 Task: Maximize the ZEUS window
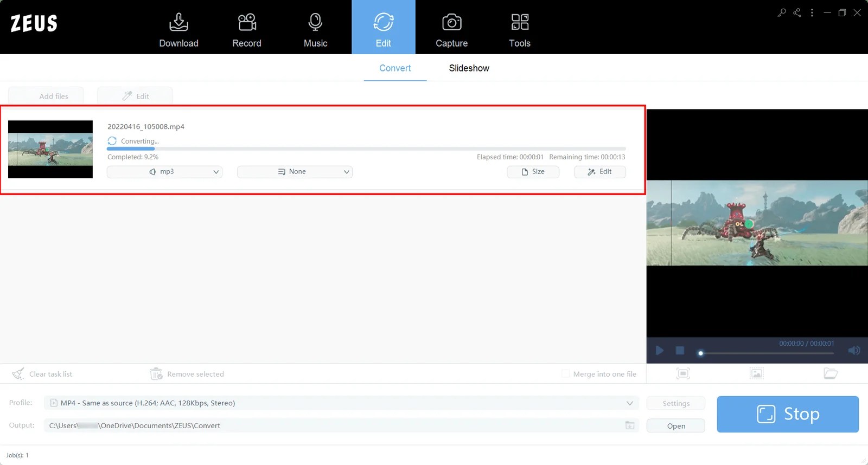pos(842,12)
